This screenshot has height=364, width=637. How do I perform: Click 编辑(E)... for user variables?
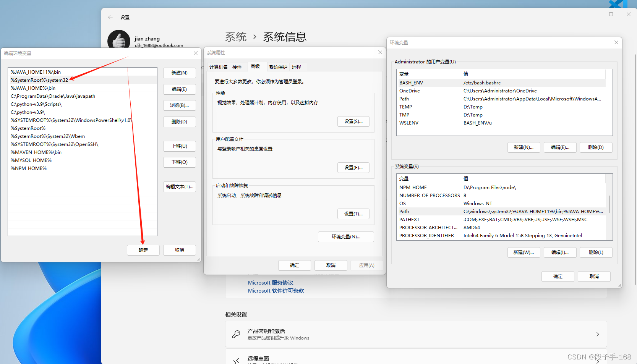[x=560, y=147]
